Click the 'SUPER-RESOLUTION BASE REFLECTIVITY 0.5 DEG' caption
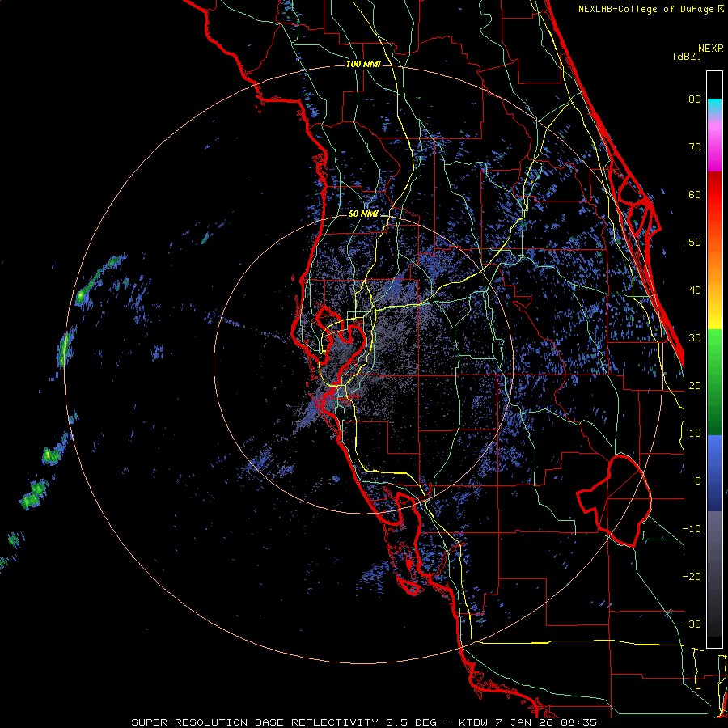728x728 pixels. coord(284,722)
